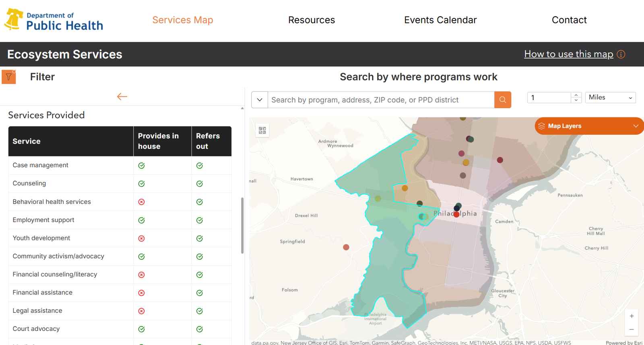The image size is (644, 345).
Task: Click the orange back arrow
Action: tap(122, 97)
